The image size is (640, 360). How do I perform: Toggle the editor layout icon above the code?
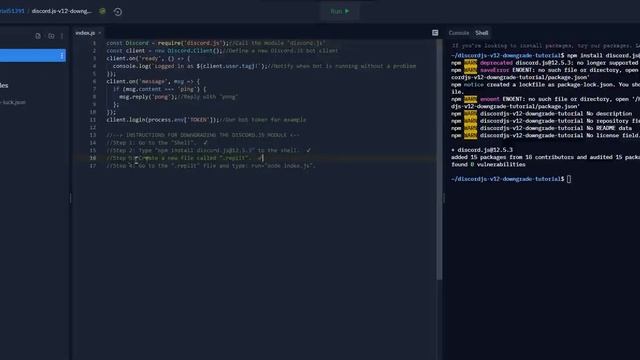[x=435, y=33]
